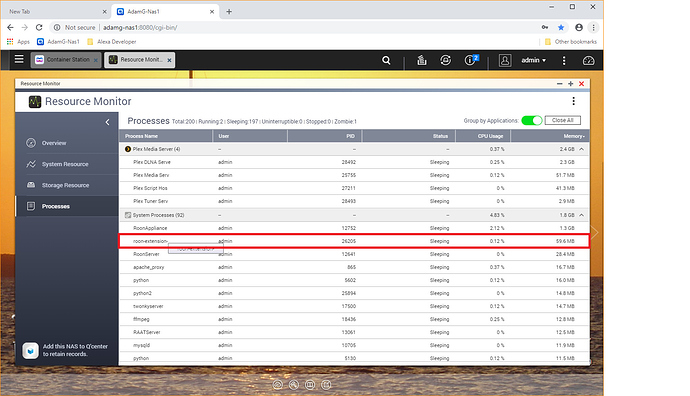This screenshot has width=690, height=396.
Task: Select the roon-extension process row
Action: (x=354, y=241)
